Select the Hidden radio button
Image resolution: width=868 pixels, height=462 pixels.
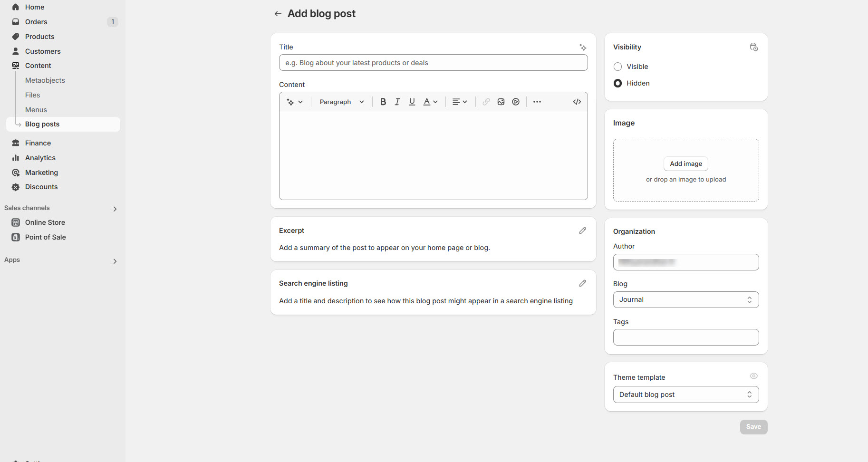pos(618,83)
